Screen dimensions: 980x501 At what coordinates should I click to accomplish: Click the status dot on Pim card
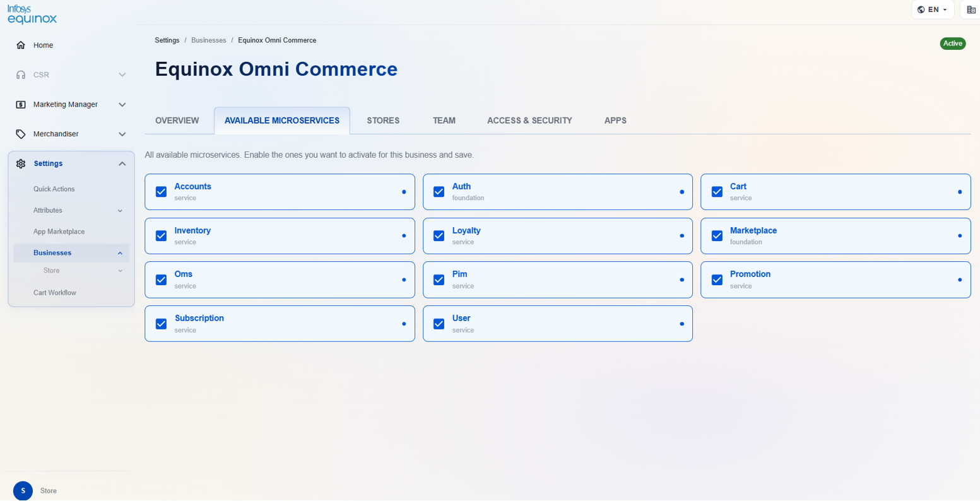682,280
